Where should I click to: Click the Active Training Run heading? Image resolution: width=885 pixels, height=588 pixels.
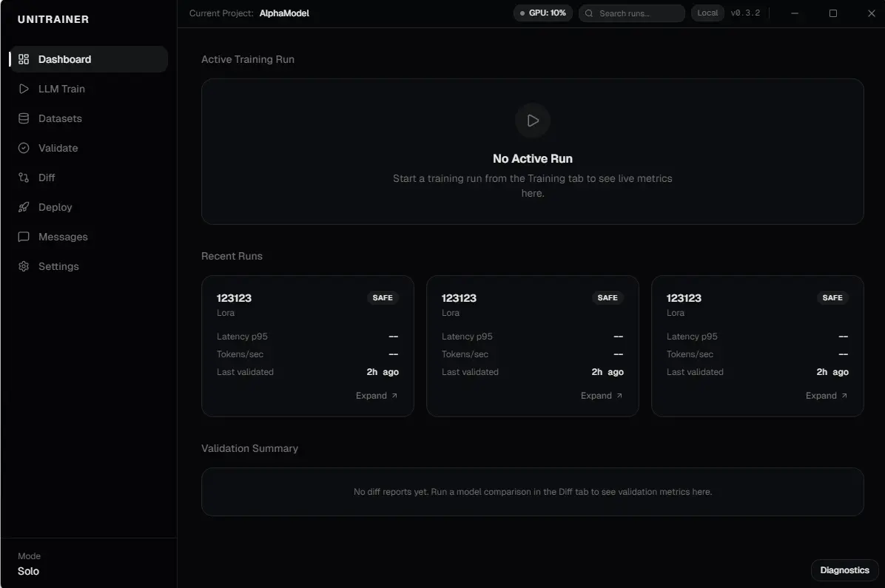click(x=248, y=59)
